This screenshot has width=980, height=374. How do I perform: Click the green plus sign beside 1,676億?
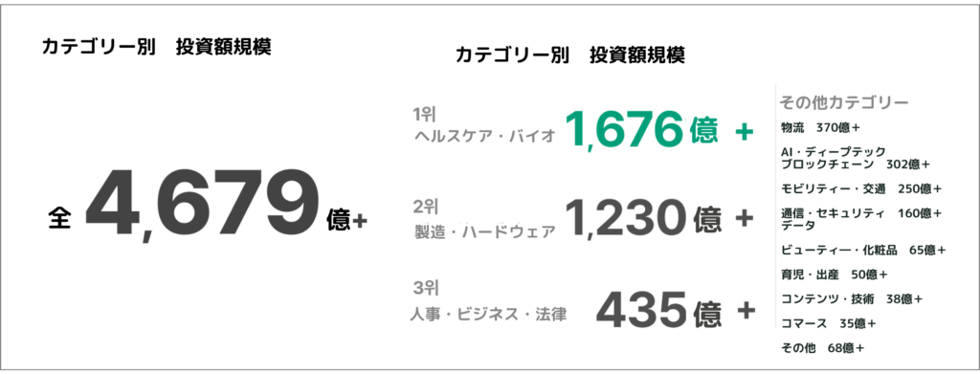point(744,132)
